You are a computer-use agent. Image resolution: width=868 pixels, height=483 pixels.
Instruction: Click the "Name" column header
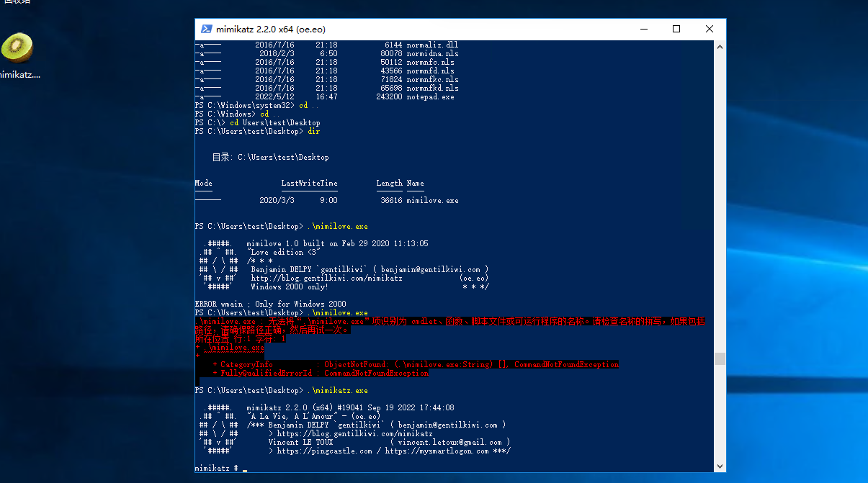pos(415,183)
